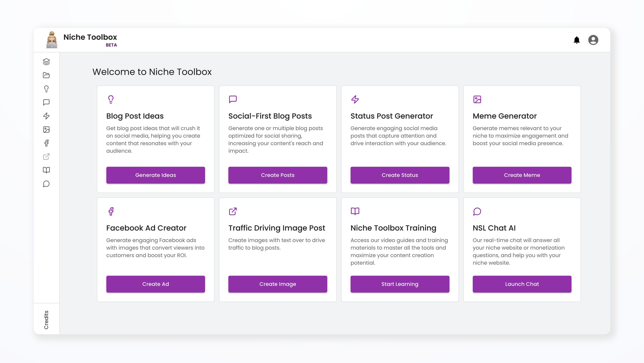Click the lightning bolt sidebar icon
This screenshot has height=363, width=644.
tap(46, 116)
